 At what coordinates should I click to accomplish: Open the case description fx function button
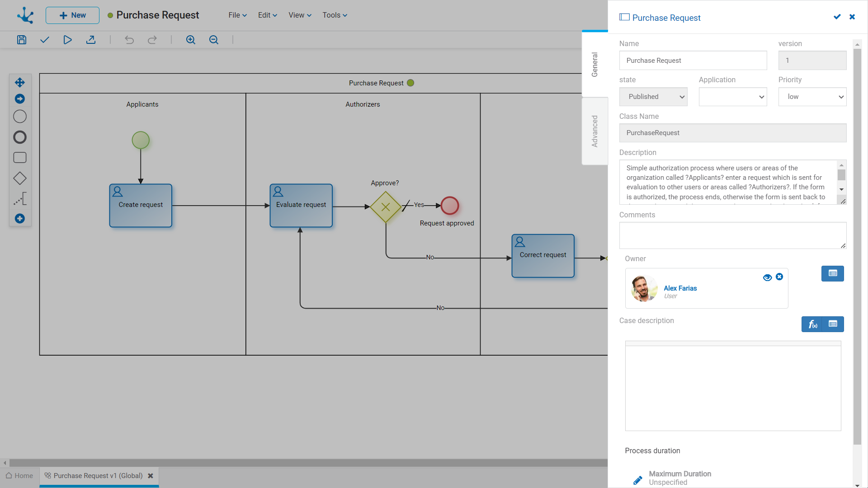(x=812, y=324)
